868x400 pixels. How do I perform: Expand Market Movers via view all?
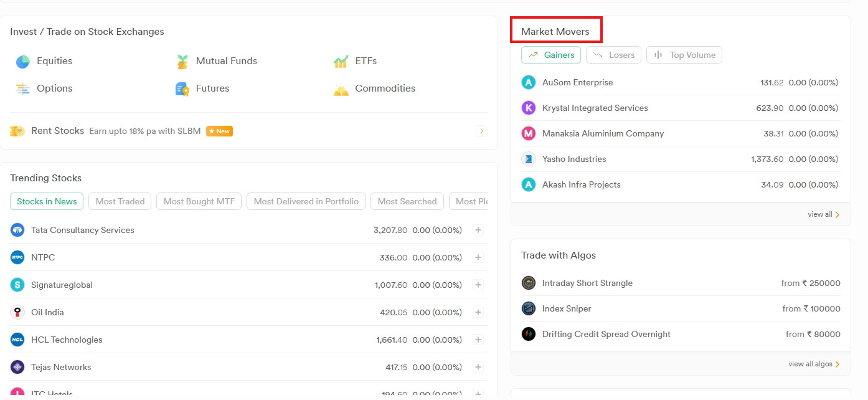pyautogui.click(x=823, y=215)
